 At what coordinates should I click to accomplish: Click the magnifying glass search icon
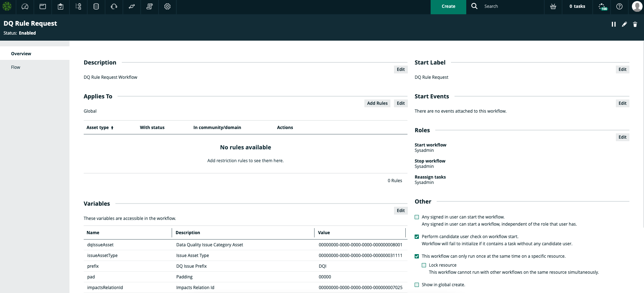click(x=474, y=6)
